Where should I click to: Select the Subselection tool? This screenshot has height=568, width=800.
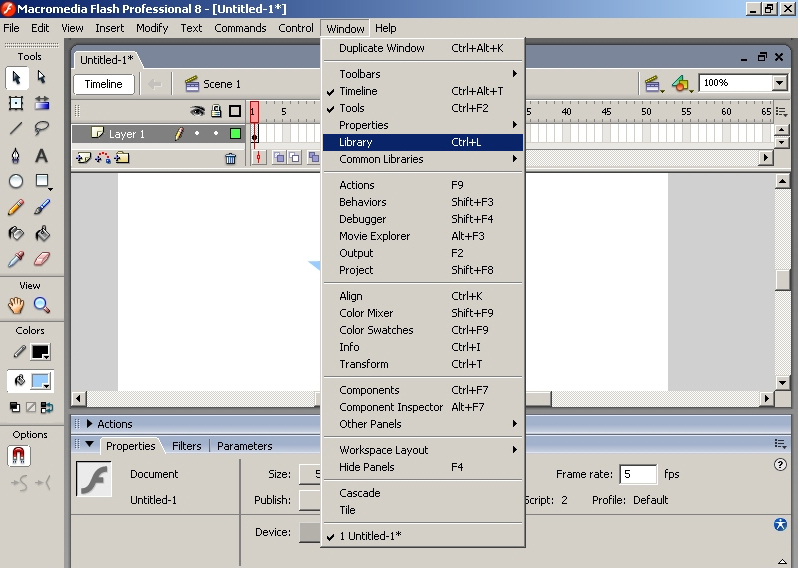click(42, 78)
